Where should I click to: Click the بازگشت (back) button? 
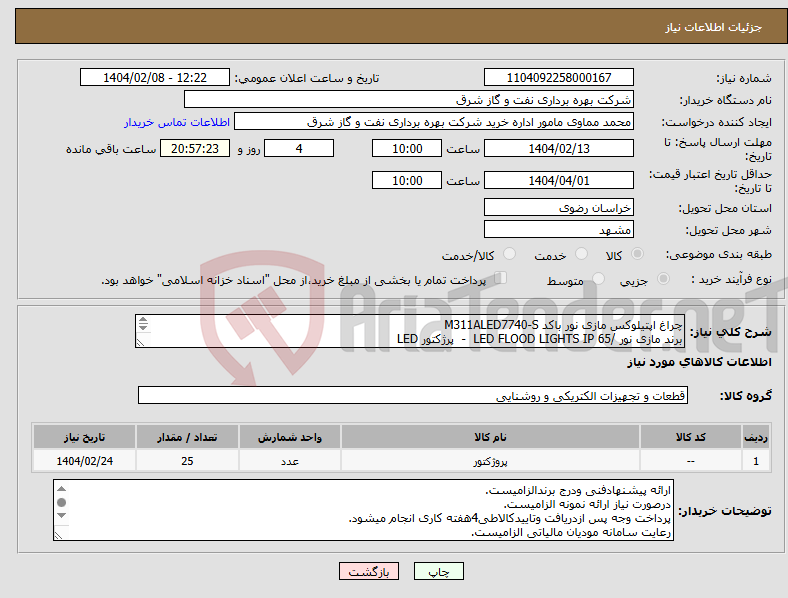click(369, 571)
